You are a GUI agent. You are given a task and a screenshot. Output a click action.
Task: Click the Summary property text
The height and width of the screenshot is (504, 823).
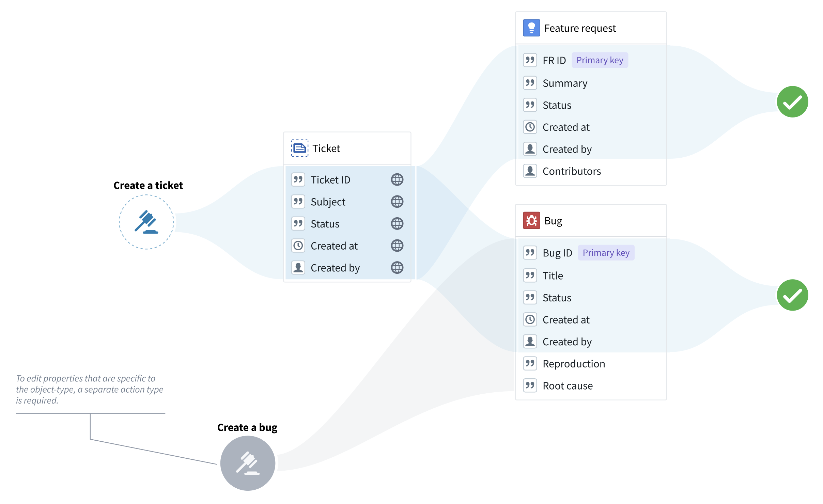pyautogui.click(x=565, y=83)
